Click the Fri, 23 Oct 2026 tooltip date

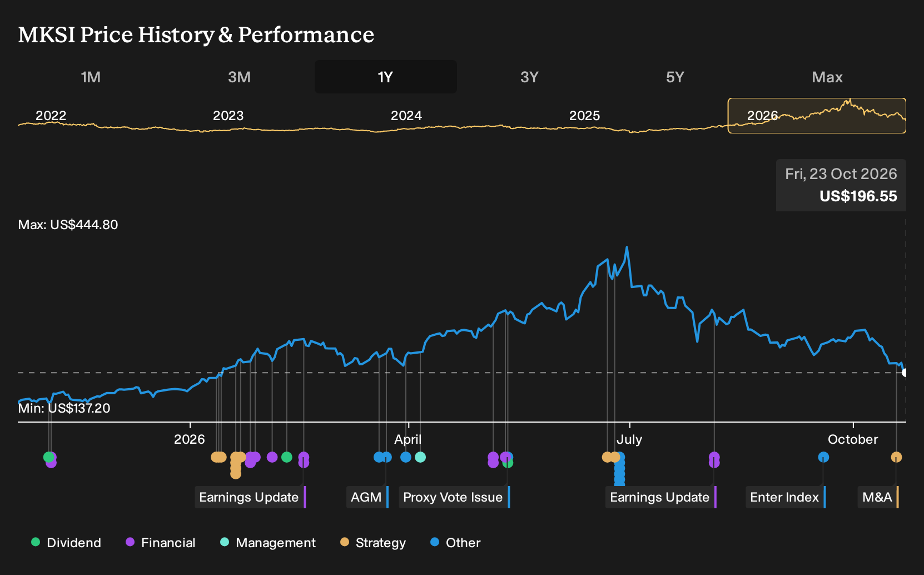tap(841, 174)
